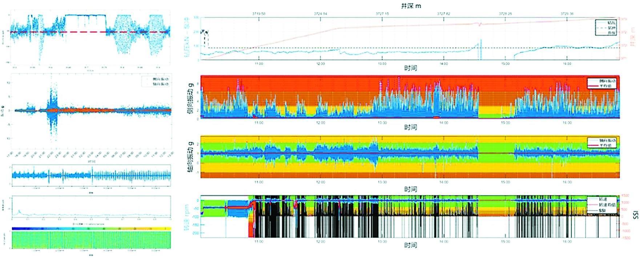Click the SSI axis label on the right

tap(636, 216)
